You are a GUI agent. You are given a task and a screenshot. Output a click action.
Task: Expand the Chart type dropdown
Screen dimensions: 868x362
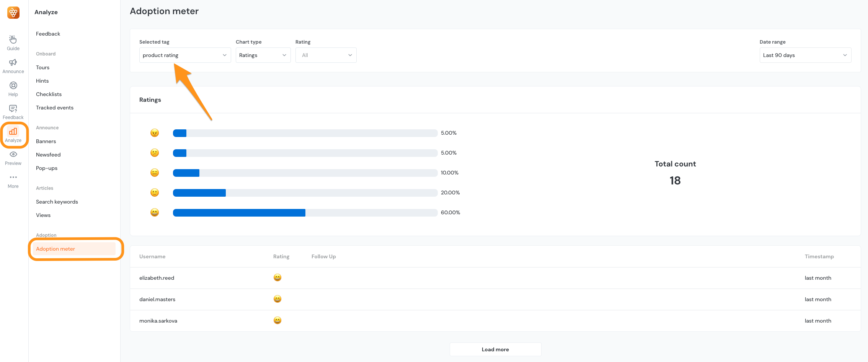click(263, 55)
